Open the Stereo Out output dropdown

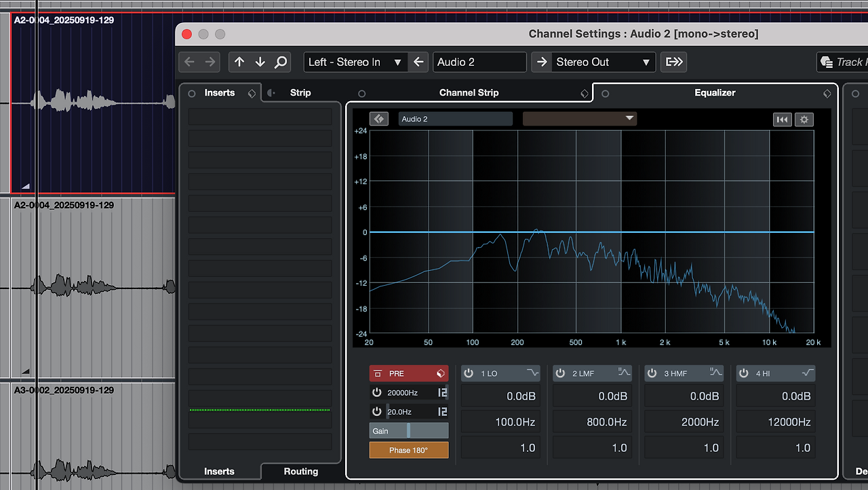[604, 62]
